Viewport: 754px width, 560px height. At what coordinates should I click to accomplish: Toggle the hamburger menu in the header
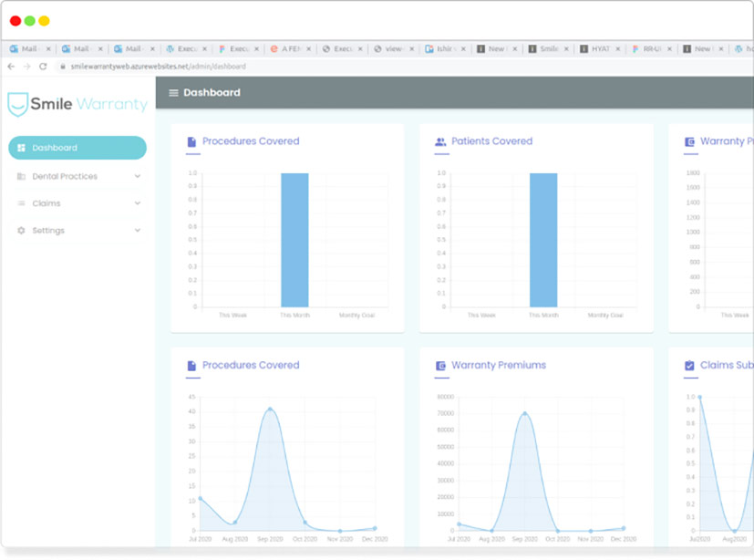click(173, 93)
